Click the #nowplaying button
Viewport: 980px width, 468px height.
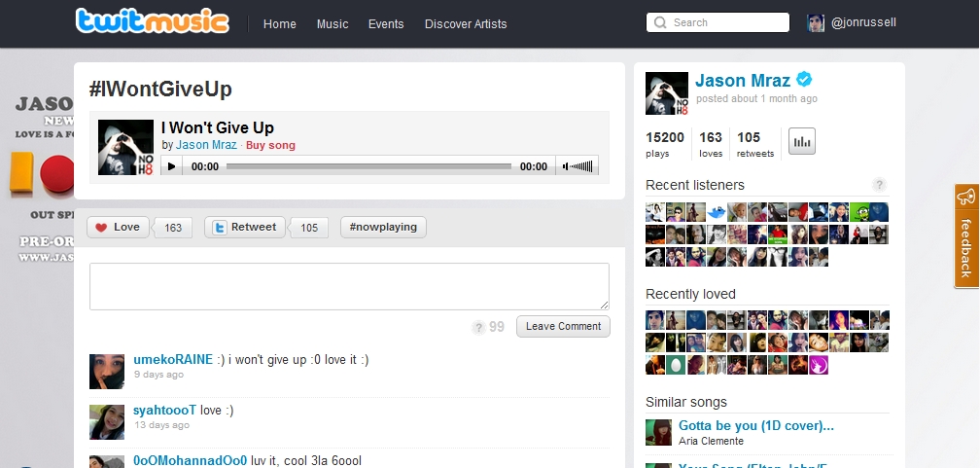point(383,227)
